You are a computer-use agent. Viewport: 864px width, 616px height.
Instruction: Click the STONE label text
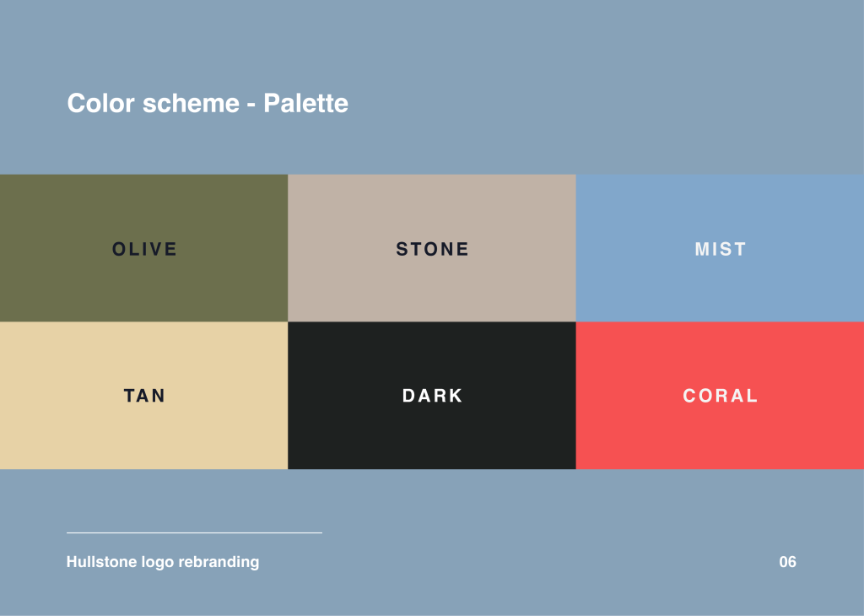432,249
